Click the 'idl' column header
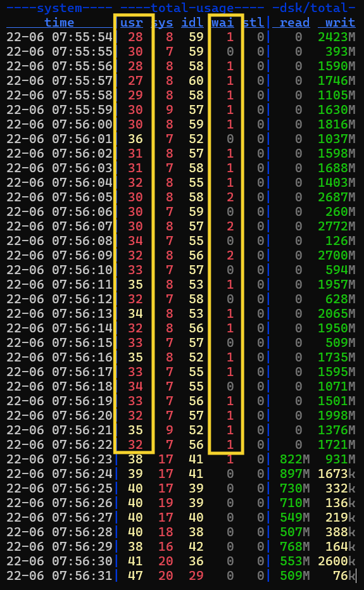 (192, 23)
